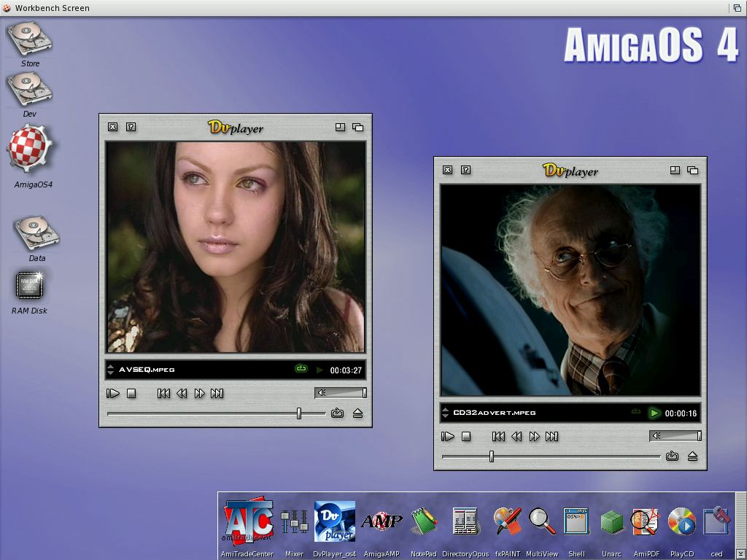Image resolution: width=747 pixels, height=560 pixels.
Task: Click the AVSEQ player seek bar
Action: point(216,413)
